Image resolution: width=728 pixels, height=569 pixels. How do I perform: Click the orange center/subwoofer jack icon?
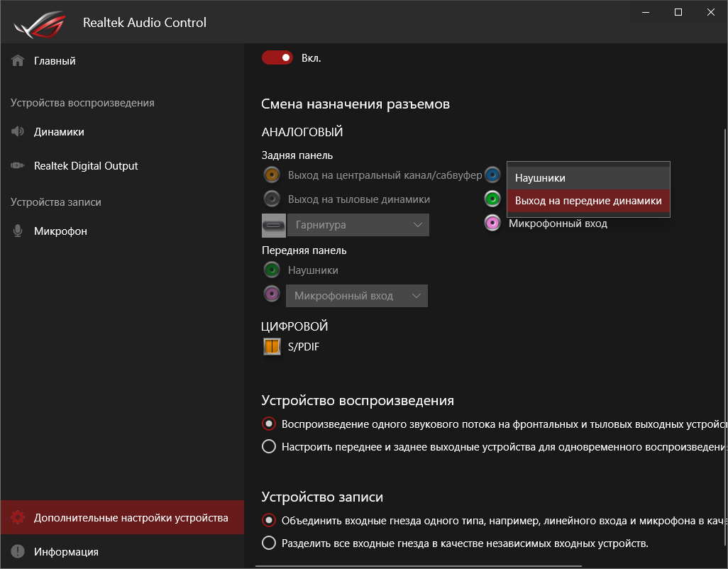[271, 175]
